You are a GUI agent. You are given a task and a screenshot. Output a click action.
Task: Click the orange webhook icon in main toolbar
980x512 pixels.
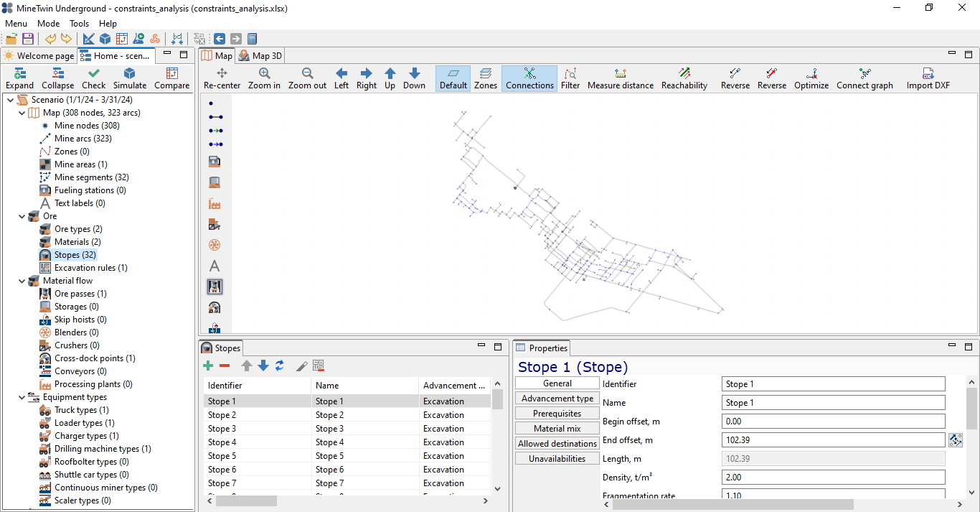pyautogui.click(x=154, y=39)
